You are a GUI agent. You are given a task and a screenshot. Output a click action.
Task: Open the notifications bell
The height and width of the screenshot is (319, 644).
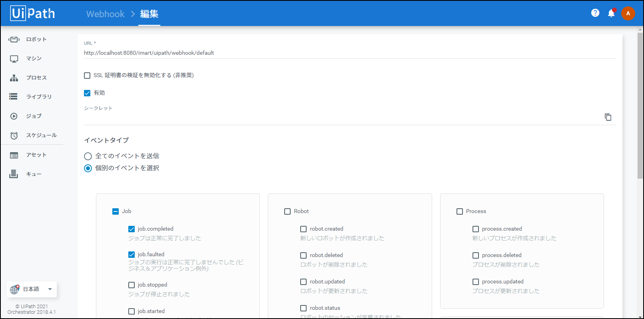[x=611, y=14]
